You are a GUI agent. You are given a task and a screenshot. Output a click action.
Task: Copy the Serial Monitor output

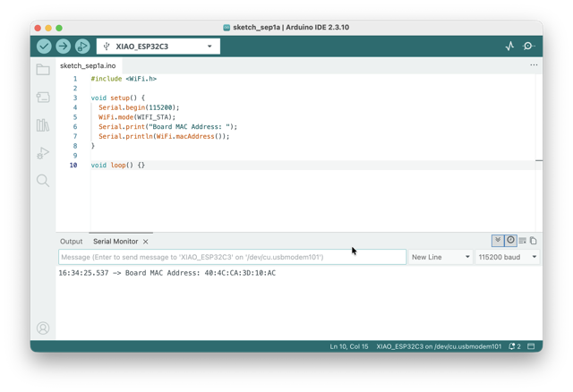(x=534, y=241)
